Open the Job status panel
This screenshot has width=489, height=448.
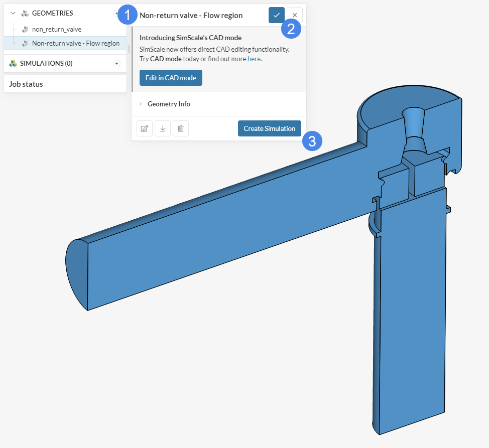point(65,84)
